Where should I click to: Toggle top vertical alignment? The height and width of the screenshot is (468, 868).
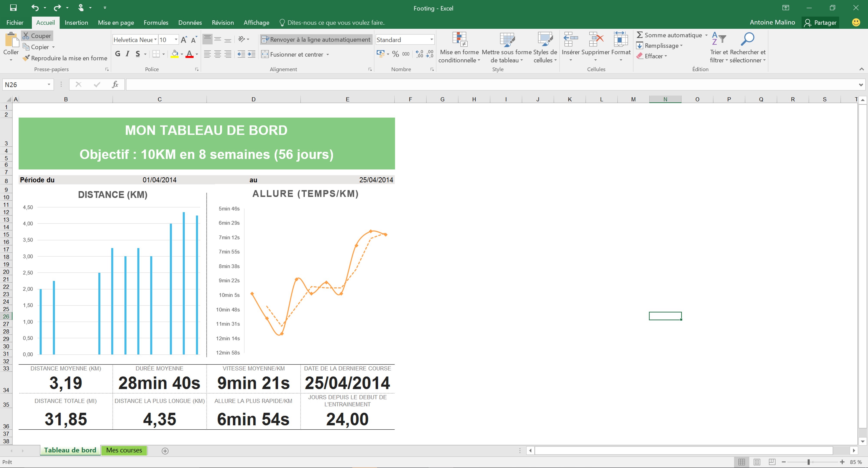(x=208, y=39)
